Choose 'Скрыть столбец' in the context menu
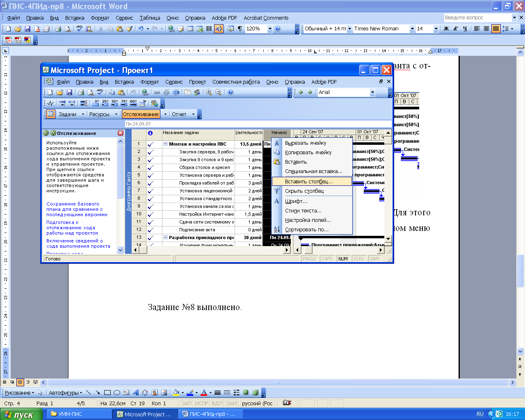 [312, 191]
